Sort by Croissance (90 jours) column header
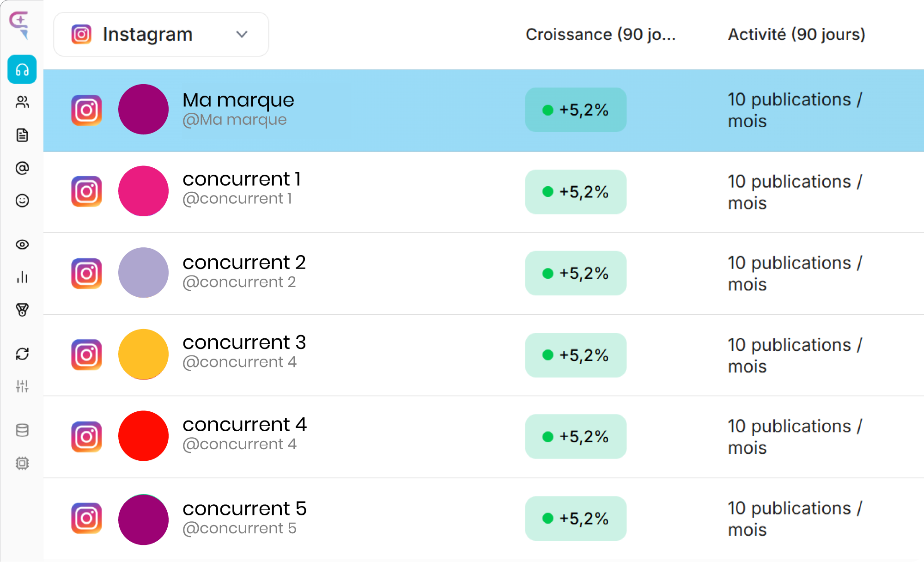 pyautogui.click(x=600, y=35)
